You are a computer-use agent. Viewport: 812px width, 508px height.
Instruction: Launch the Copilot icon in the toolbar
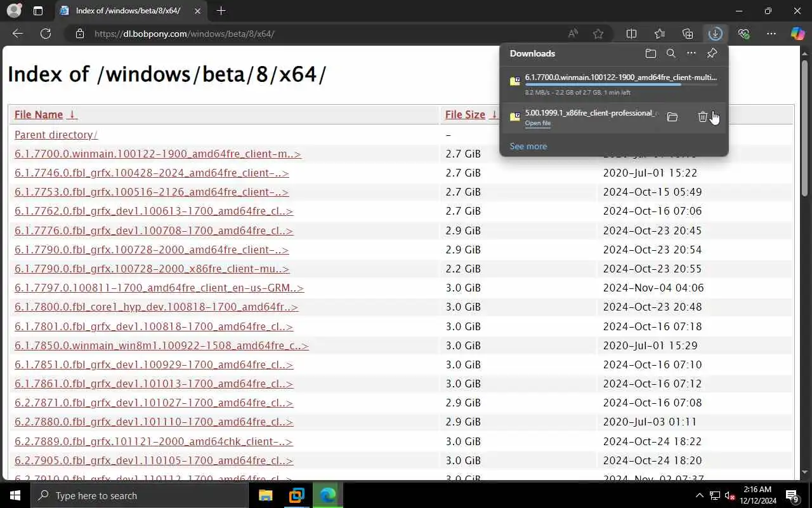(797, 34)
